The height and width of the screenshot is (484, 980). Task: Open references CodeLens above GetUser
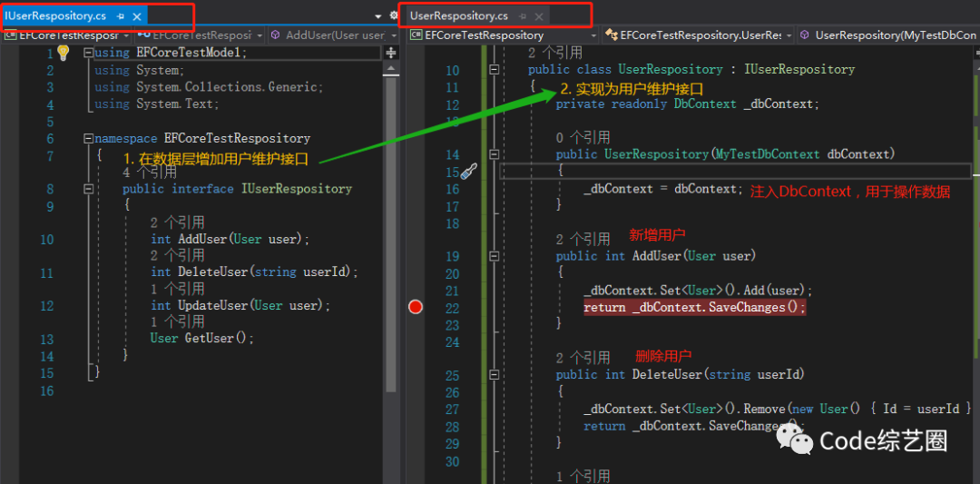tap(178, 321)
